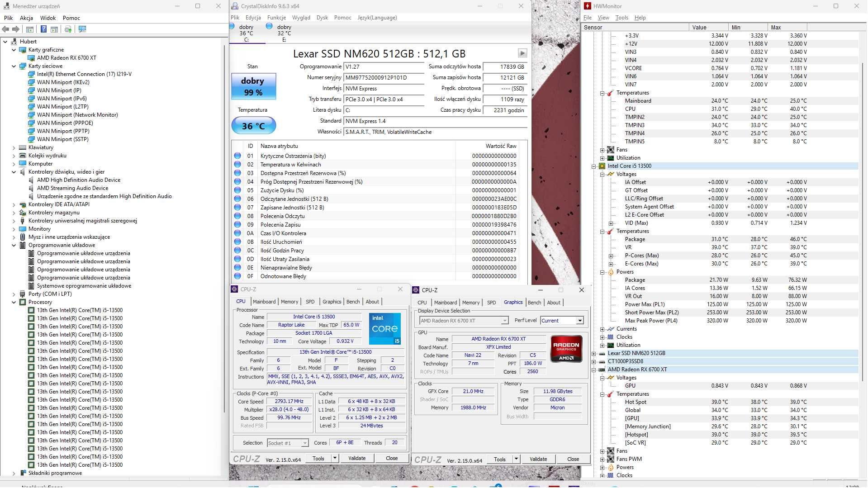This screenshot has height=488, width=868.
Task: Expand the P-Cores (Max) temperature entry
Action: tap(611, 256)
